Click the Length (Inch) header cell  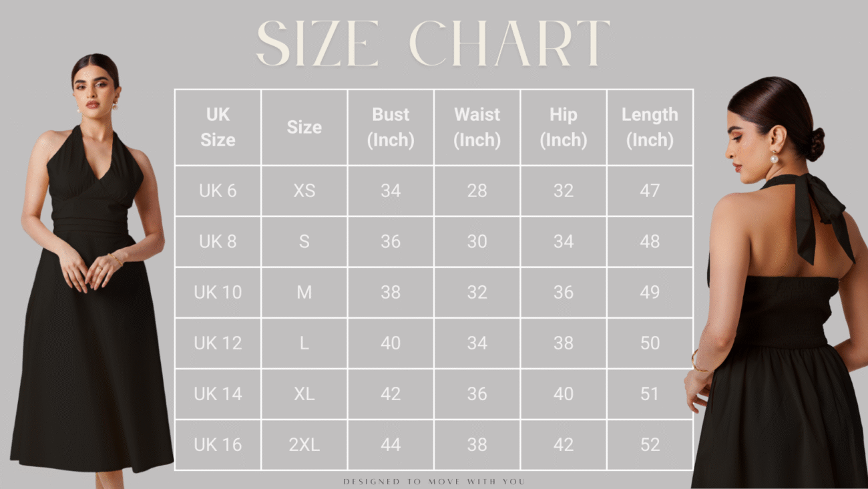pyautogui.click(x=650, y=127)
